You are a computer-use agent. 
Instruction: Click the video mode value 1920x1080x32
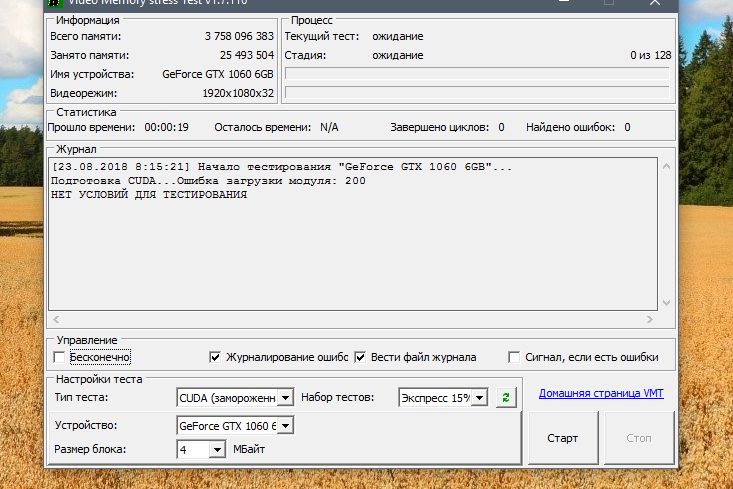(238, 93)
